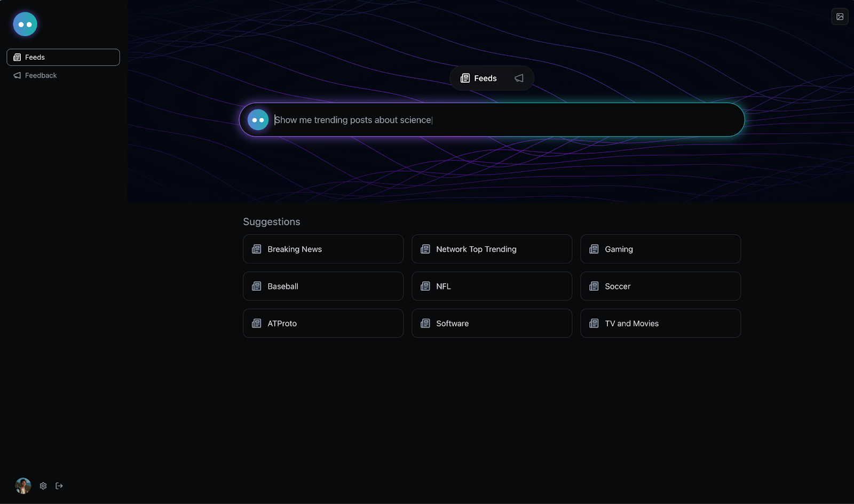
Task: Switch to the megaphone feedback tab icon
Action: 519,78
